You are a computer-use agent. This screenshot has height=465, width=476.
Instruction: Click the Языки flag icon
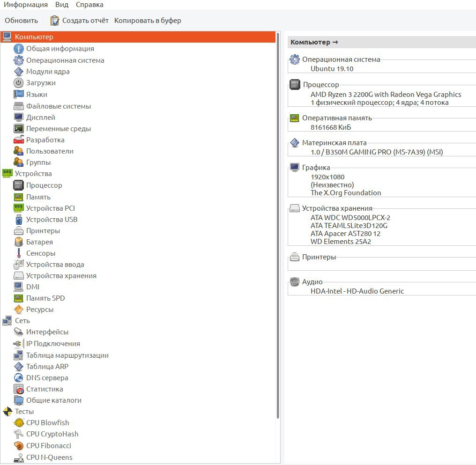[x=19, y=94]
